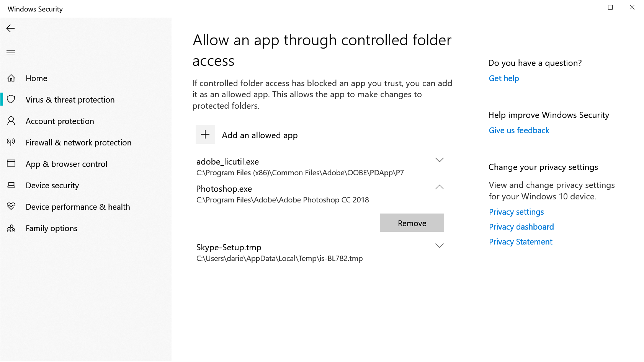Click the is-BL782.tmp path text
Screen dimensions: 644x362
(x=280, y=259)
